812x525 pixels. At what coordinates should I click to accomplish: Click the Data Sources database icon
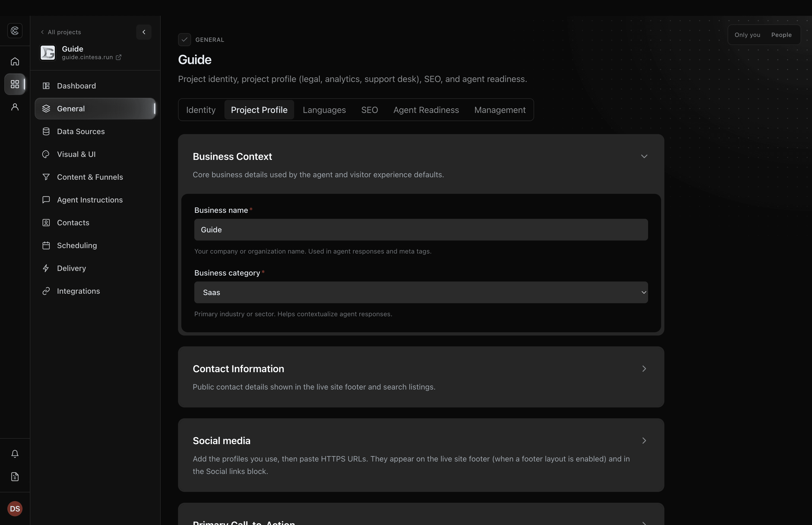(46, 132)
